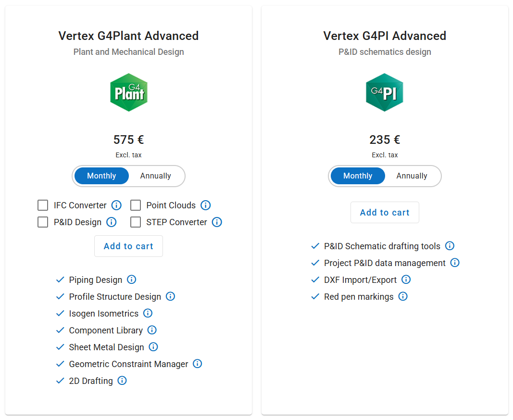Click info icon next to STEP Converter
The height and width of the screenshot is (420, 513).
point(217,222)
